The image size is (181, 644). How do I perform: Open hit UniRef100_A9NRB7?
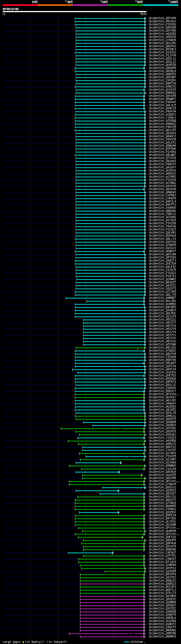point(162,298)
